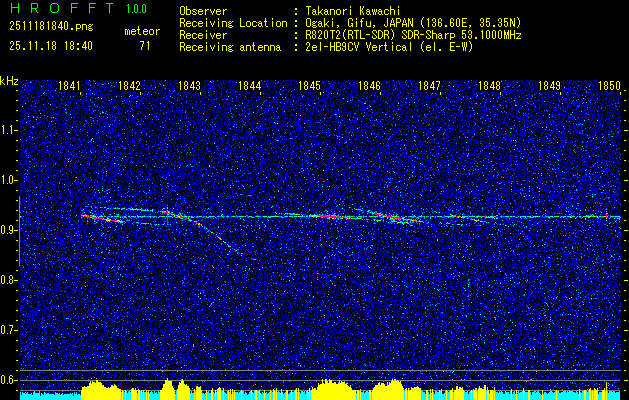The image size is (629, 400).
Task: Click time marker 1845
Action: coord(309,85)
